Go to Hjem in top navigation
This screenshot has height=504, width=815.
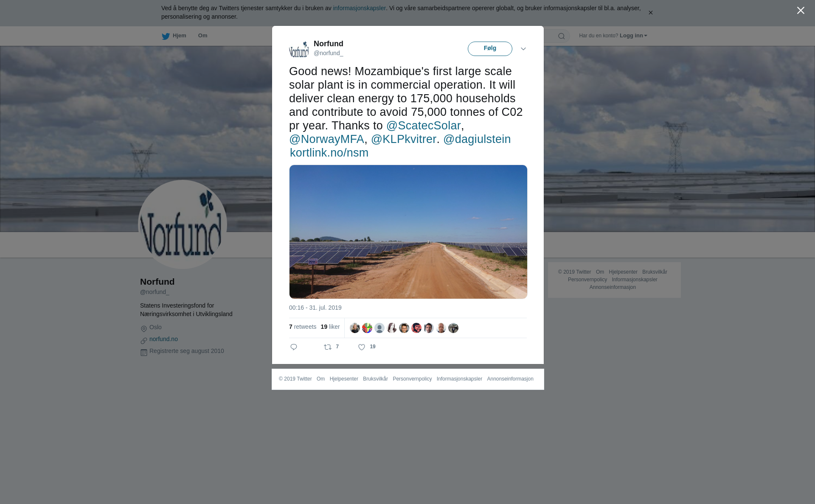(179, 36)
